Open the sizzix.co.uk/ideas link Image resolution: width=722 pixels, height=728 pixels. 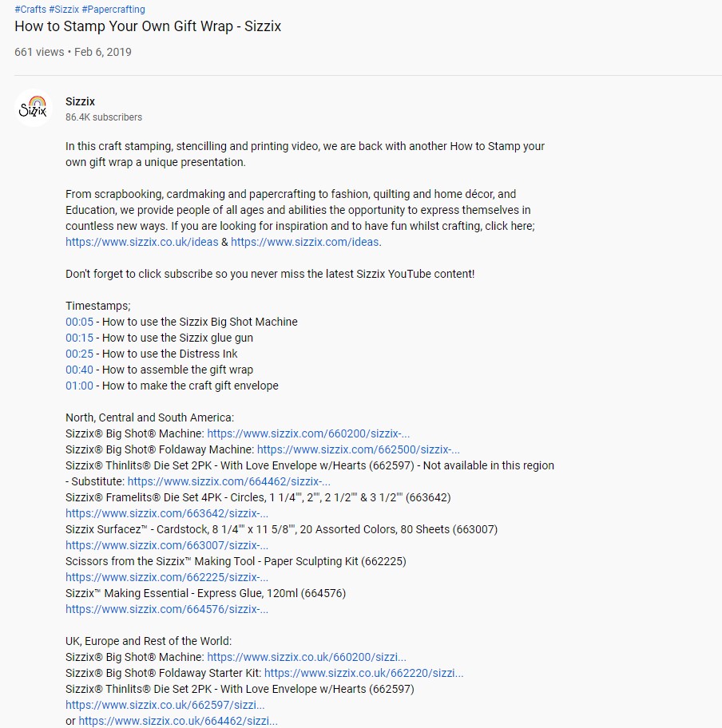pyautogui.click(x=141, y=242)
